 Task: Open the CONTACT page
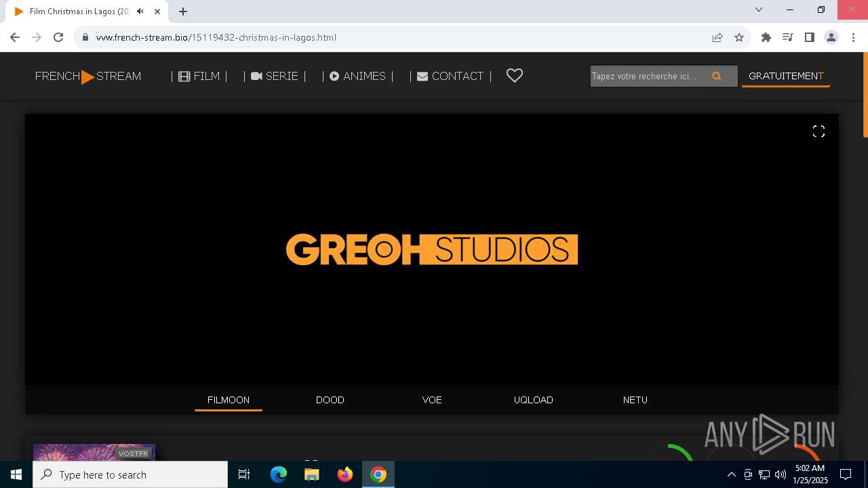pos(450,77)
